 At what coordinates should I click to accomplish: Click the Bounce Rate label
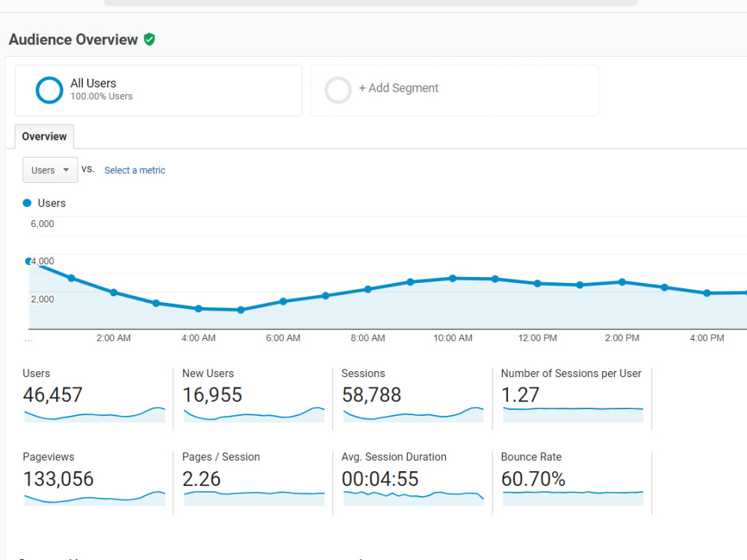(x=531, y=457)
